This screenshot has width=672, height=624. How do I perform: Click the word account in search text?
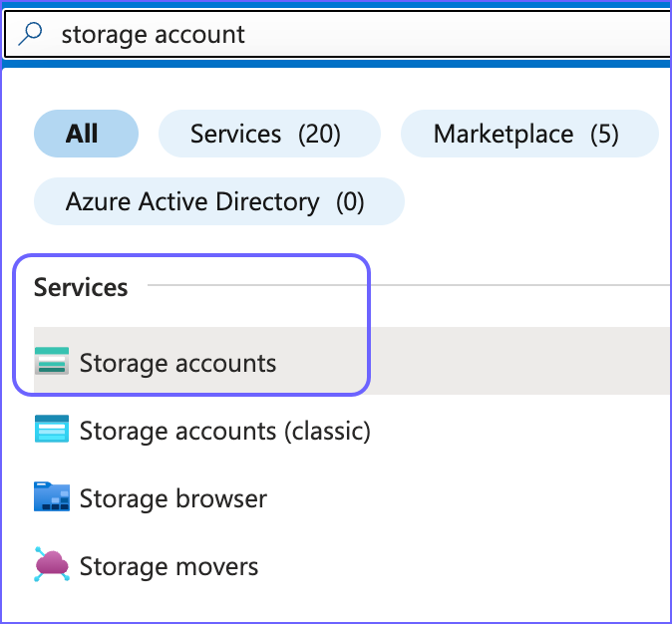(x=199, y=35)
